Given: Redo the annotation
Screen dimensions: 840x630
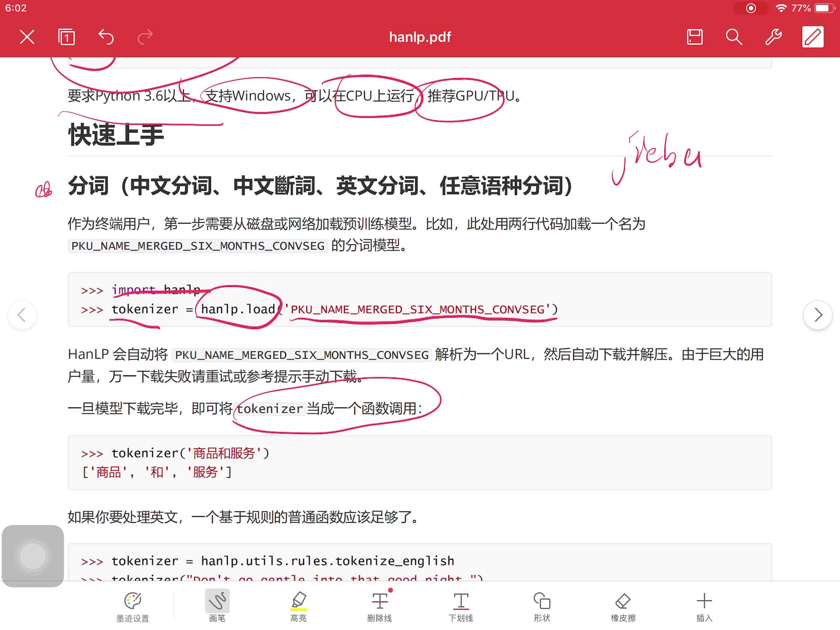Looking at the screenshot, I should point(145,37).
